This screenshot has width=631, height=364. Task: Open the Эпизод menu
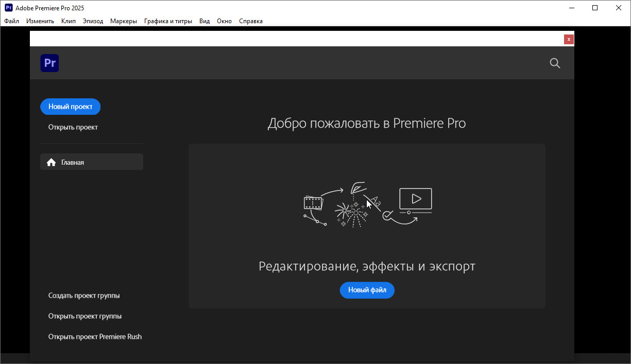[93, 21]
